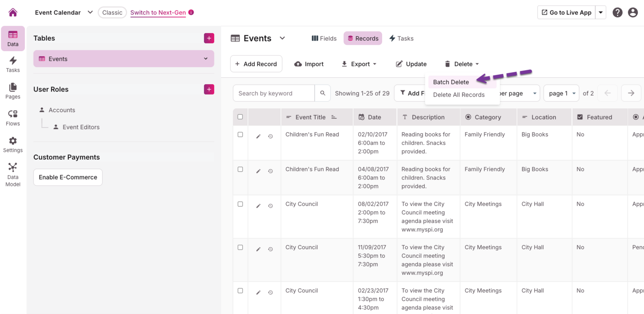The width and height of the screenshot is (644, 314).
Task: Open Flows in the left sidebar
Action: tap(13, 118)
